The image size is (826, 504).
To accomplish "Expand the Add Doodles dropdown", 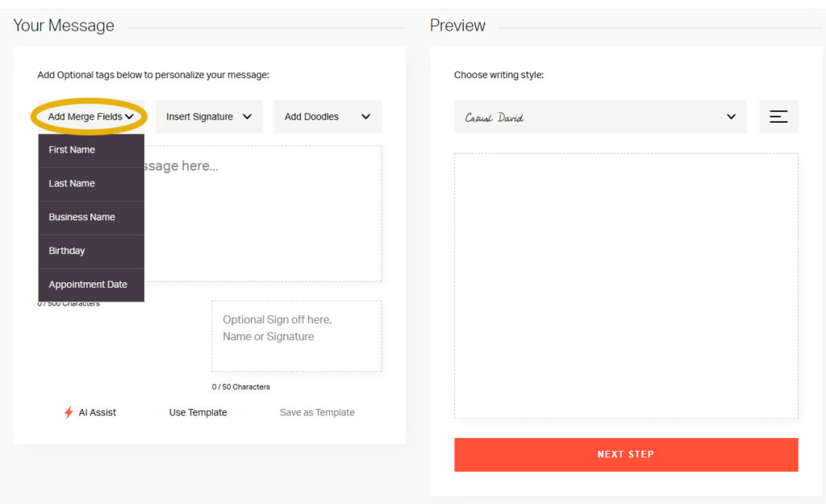I will click(x=327, y=116).
